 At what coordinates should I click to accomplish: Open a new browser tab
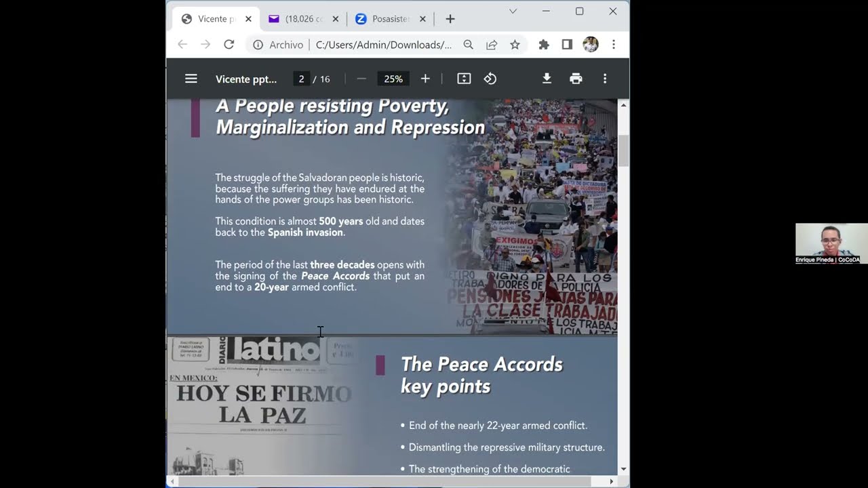pyautogui.click(x=450, y=19)
